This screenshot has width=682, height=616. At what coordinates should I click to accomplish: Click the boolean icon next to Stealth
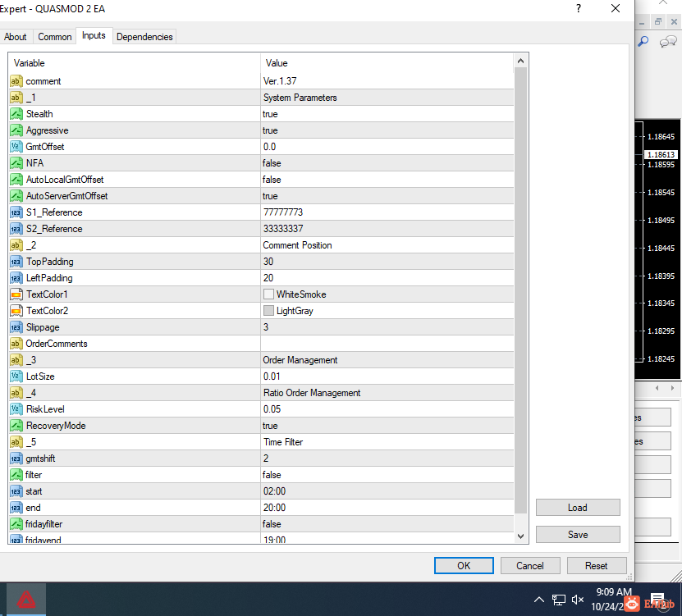[16, 114]
